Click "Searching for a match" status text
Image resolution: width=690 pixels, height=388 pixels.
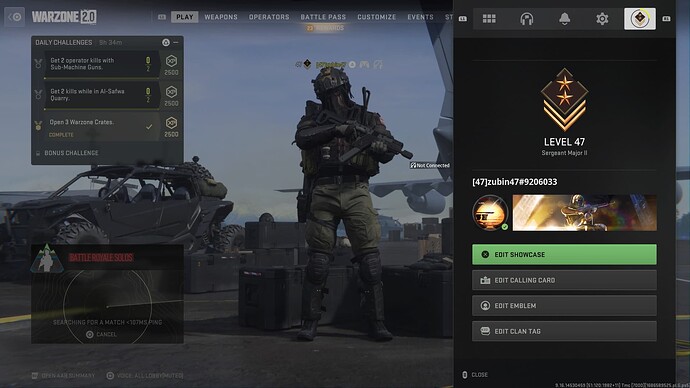coord(107,322)
